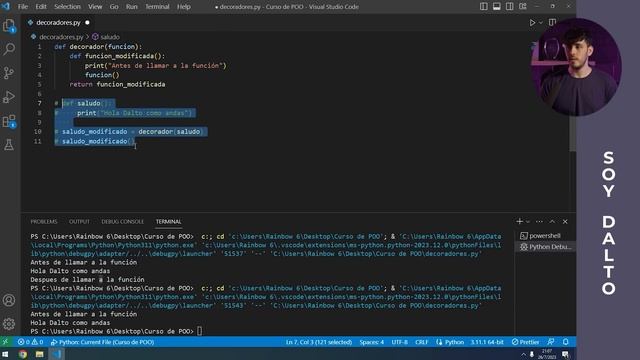This screenshot has height=360, width=640.
Task: Change file encoding UTF-8
Action: [400, 342]
